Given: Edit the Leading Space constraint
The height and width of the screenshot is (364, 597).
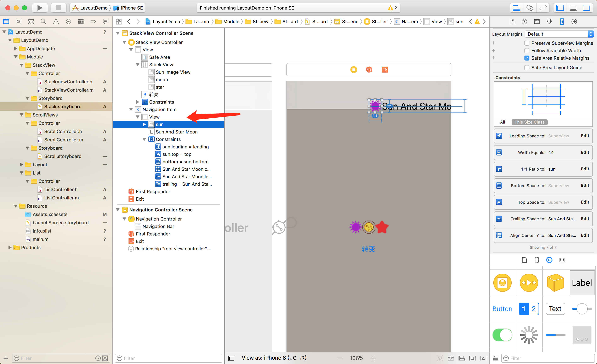Looking at the screenshot, I should click(x=585, y=136).
